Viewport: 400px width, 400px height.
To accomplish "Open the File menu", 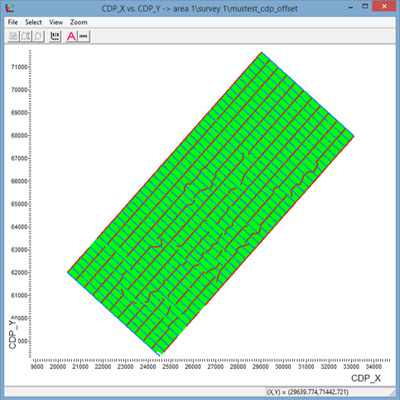I will [x=13, y=22].
